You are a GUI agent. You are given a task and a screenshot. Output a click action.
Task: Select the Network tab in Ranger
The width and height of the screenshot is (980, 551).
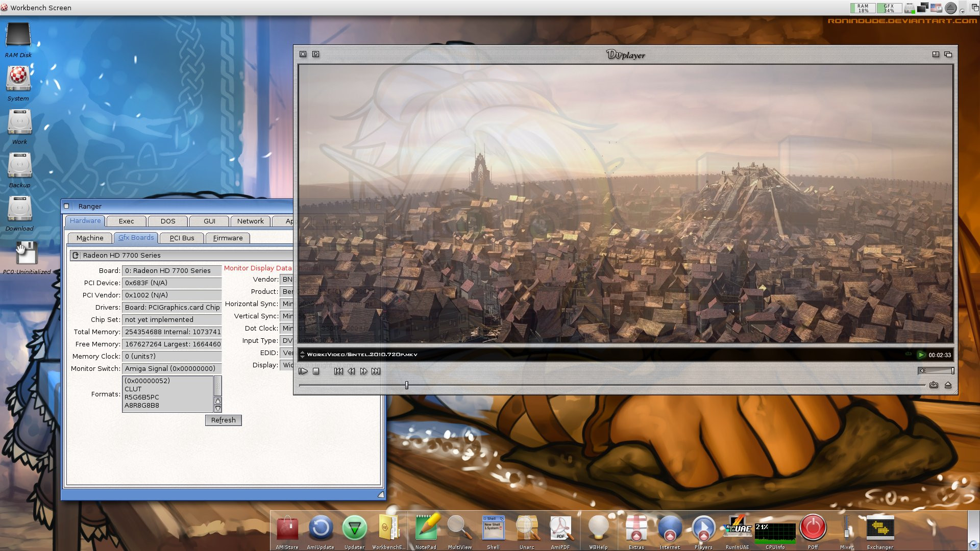(250, 221)
